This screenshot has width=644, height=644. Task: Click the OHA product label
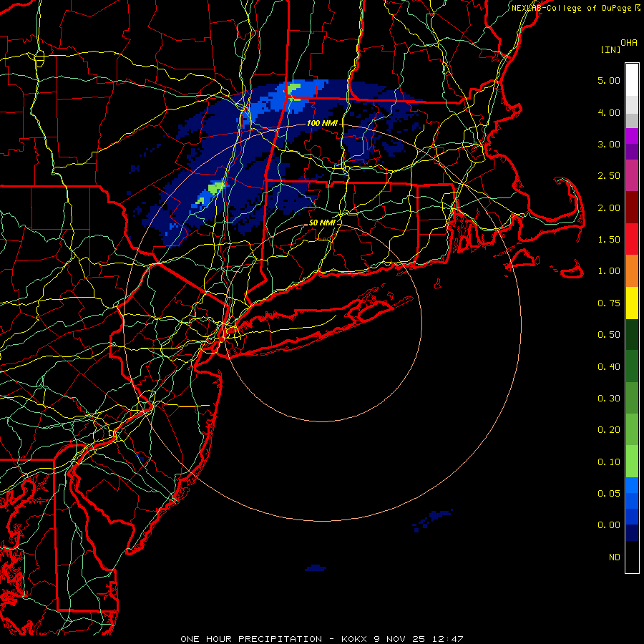(x=629, y=43)
